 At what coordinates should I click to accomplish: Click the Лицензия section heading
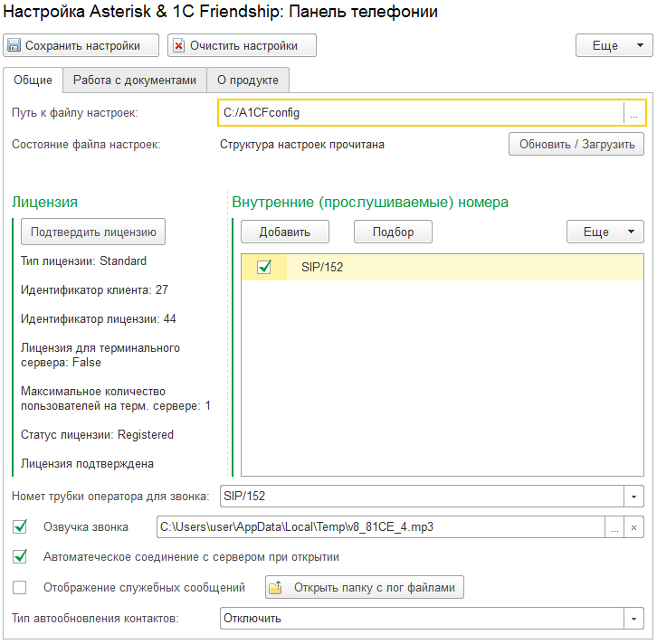44,203
